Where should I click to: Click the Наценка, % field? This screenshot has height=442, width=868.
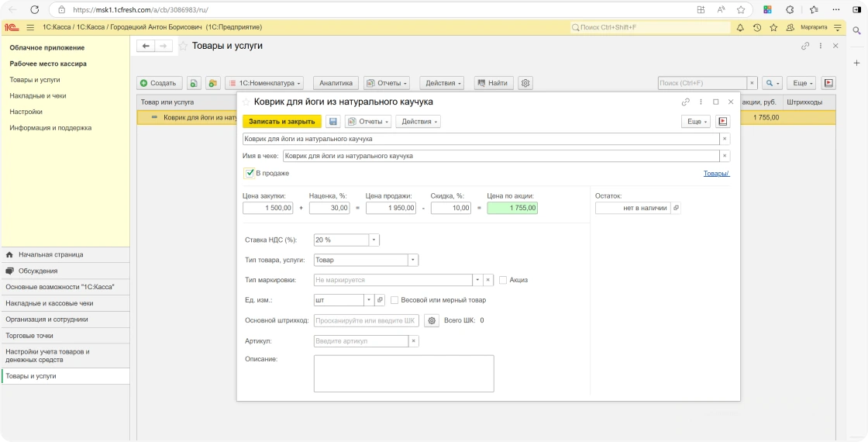click(x=329, y=209)
